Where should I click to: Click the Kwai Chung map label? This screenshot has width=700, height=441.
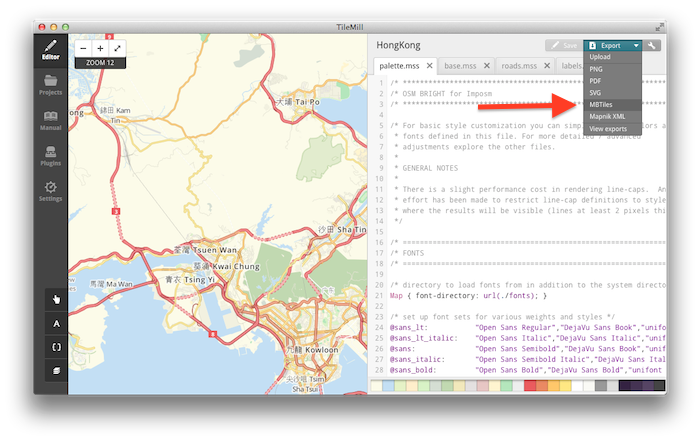point(226,266)
